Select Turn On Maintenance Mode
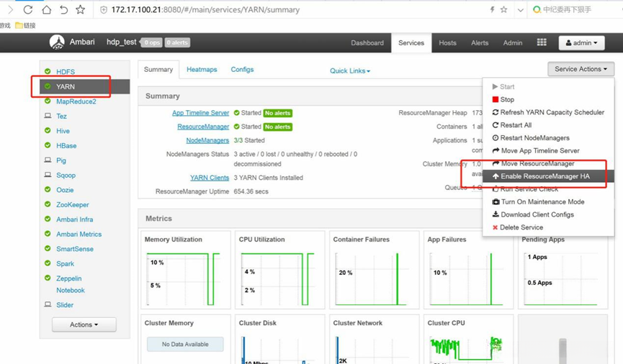 (x=548, y=201)
